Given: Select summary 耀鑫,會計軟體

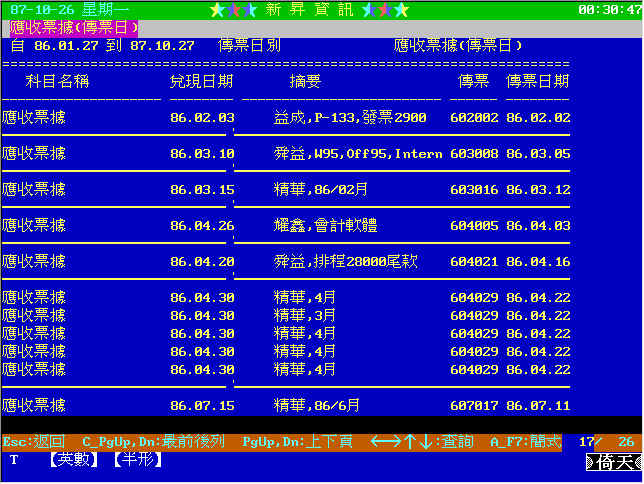Looking at the screenshot, I should [x=325, y=225].
